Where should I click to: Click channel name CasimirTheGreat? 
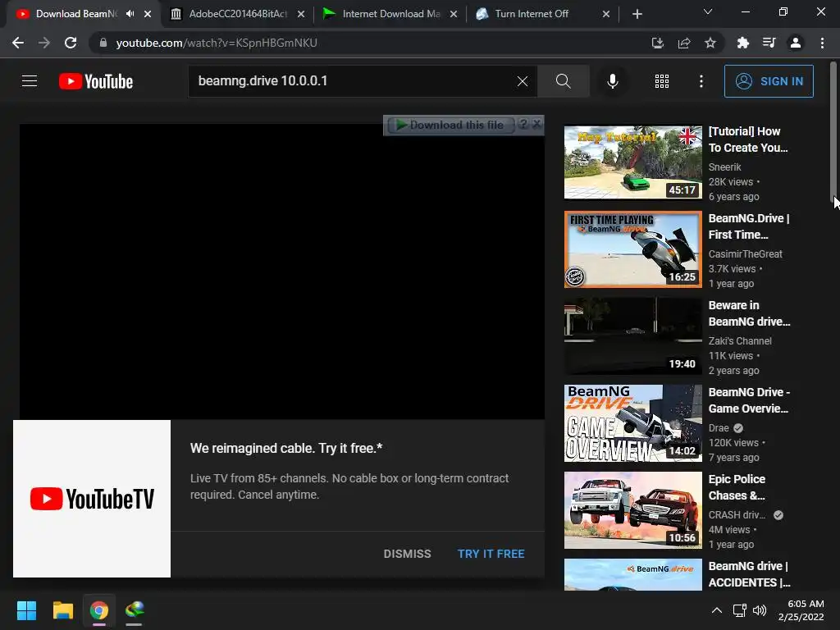click(745, 254)
